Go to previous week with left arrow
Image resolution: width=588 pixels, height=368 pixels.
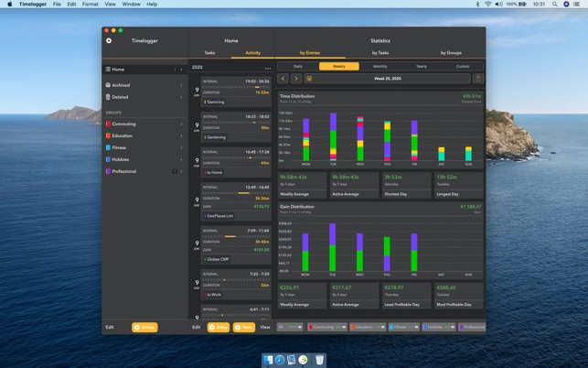(x=283, y=79)
